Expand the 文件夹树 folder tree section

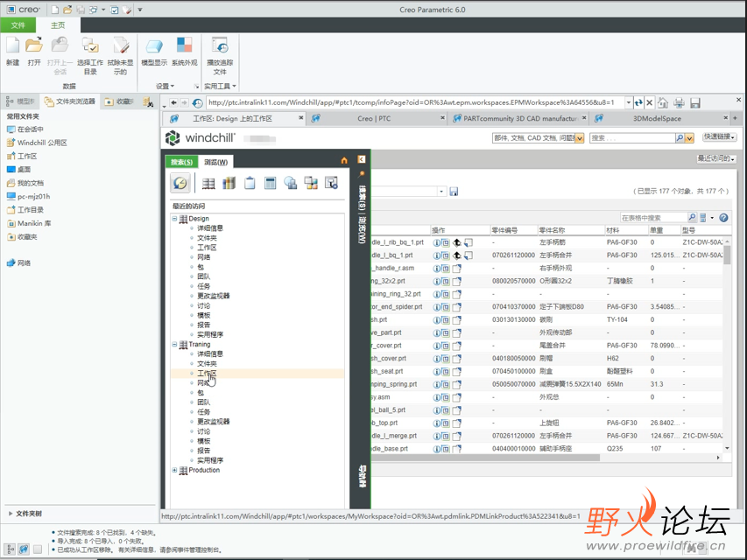(x=11, y=514)
